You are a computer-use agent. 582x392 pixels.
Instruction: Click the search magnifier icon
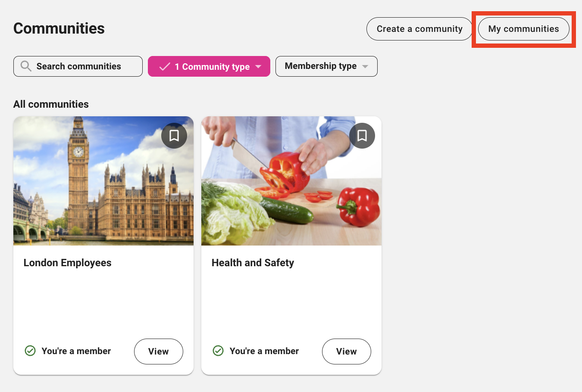(x=26, y=66)
